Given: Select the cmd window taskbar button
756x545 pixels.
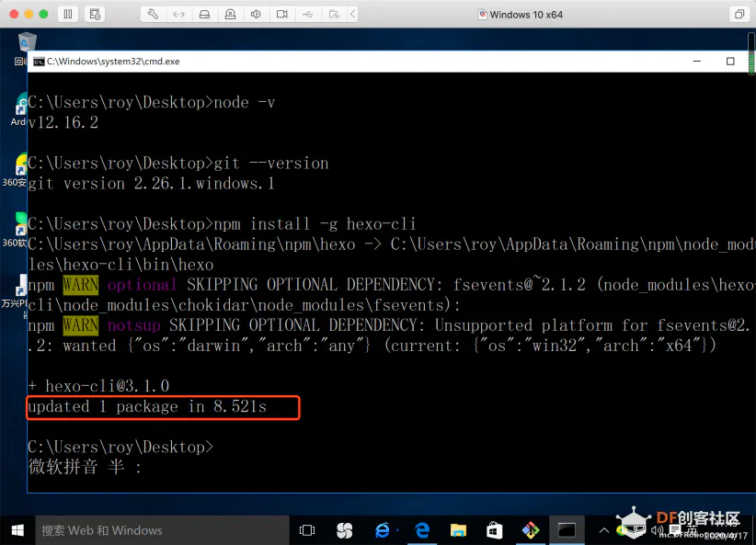Looking at the screenshot, I should (567, 530).
